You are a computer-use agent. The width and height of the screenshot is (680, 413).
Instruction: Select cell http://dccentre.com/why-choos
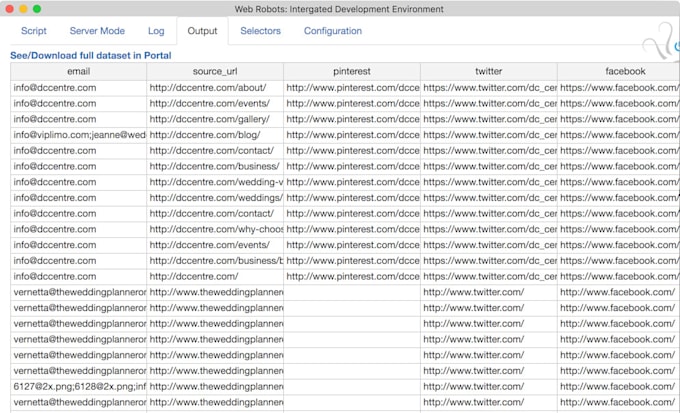click(215, 229)
